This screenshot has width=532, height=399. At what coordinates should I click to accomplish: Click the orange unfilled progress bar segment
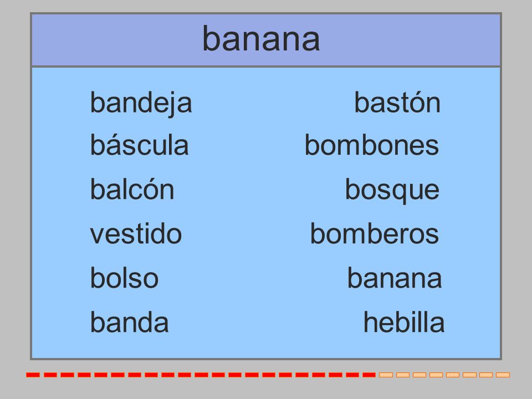point(444,375)
